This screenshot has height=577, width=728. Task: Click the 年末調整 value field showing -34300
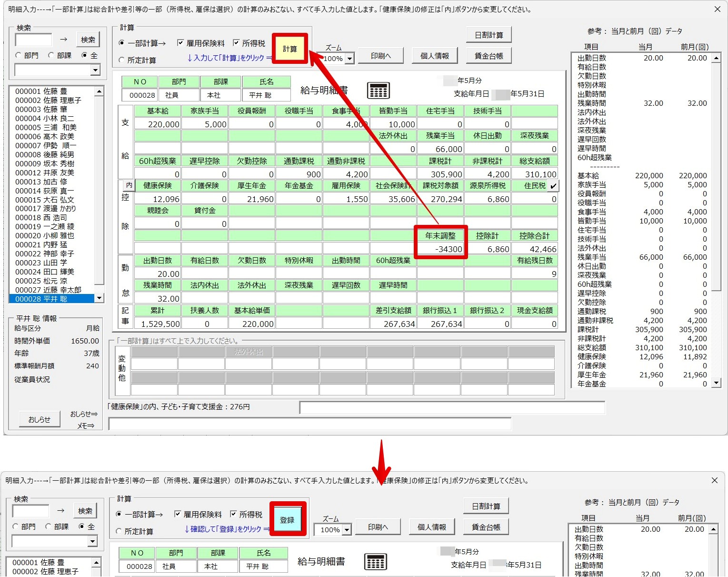coord(441,249)
